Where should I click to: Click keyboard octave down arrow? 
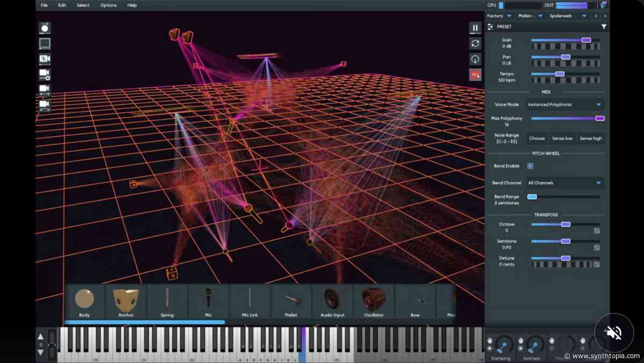pos(41,352)
